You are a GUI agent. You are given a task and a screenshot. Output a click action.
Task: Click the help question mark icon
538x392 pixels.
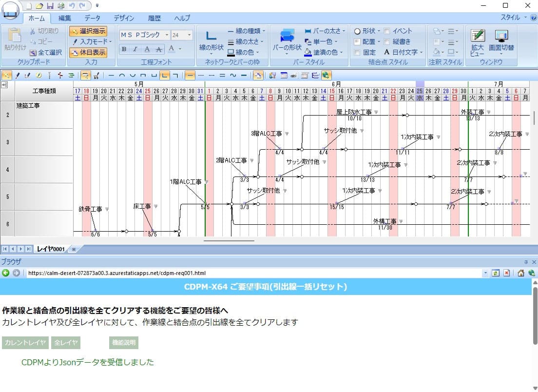[x=534, y=18]
